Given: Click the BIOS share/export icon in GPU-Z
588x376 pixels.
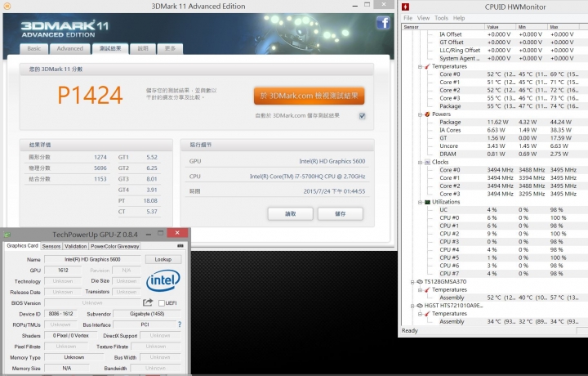Looking at the screenshot, I should (148, 302).
